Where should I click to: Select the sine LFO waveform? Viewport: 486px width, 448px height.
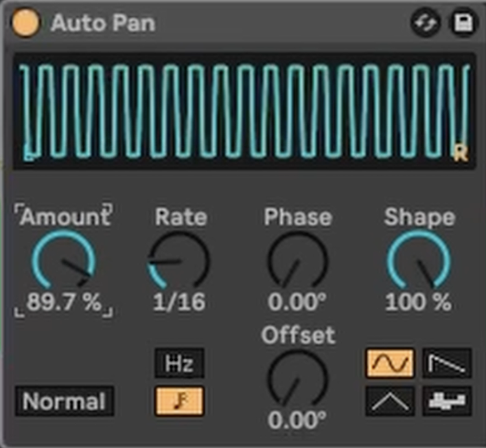[390, 364]
